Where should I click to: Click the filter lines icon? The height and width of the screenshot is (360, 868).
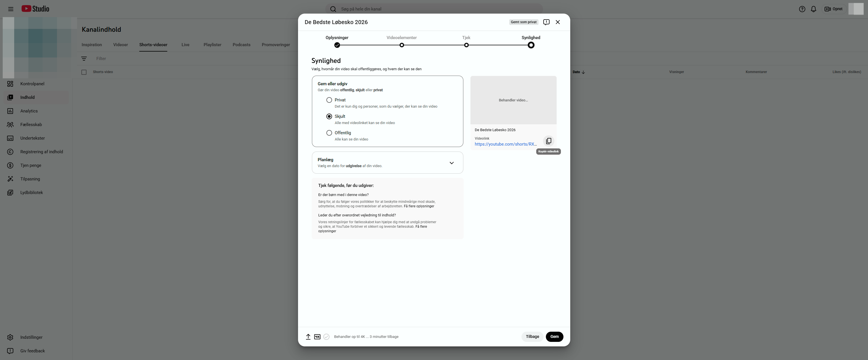(x=84, y=59)
